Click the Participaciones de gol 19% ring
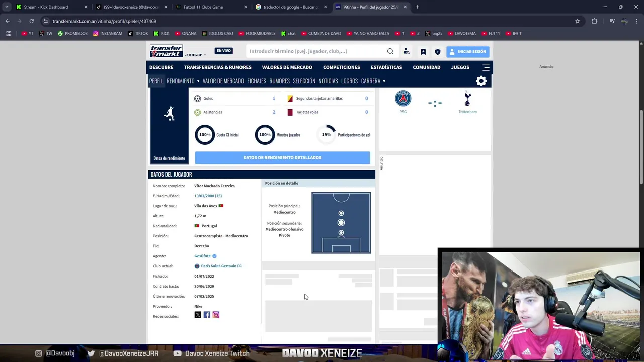Viewport: 644px width, 362px height. [x=327, y=135]
